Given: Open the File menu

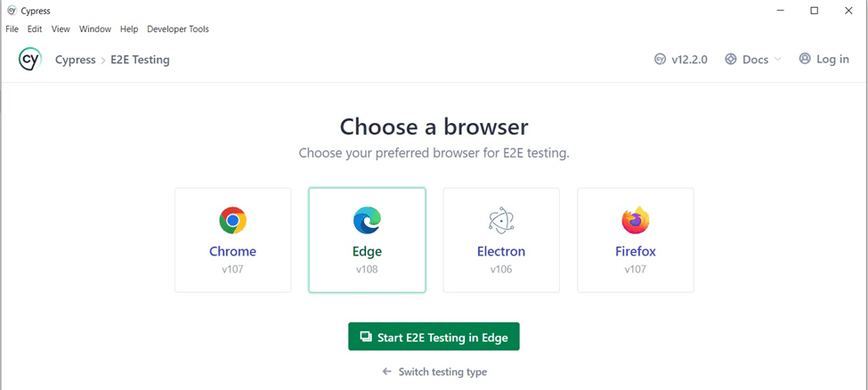Looking at the screenshot, I should tap(12, 29).
